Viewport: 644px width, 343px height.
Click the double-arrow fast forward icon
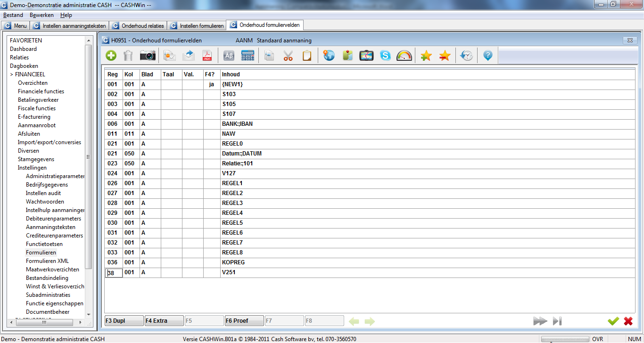[x=540, y=321]
